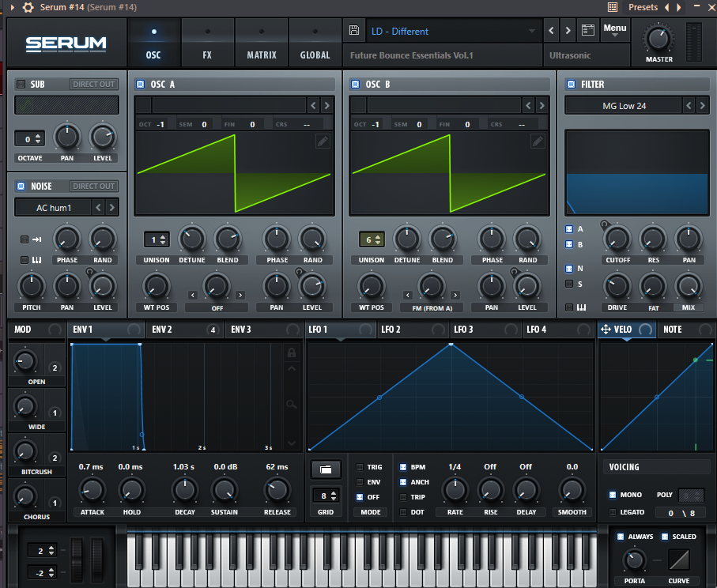This screenshot has width=717, height=588.
Task: Toggle the MONO voicing checkbox
Action: (613, 495)
